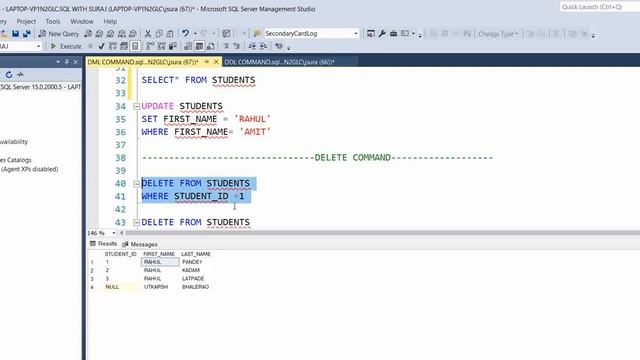The width and height of the screenshot is (640, 360).
Task: Toggle Include Actual Execution Plan
Action: 150,46
